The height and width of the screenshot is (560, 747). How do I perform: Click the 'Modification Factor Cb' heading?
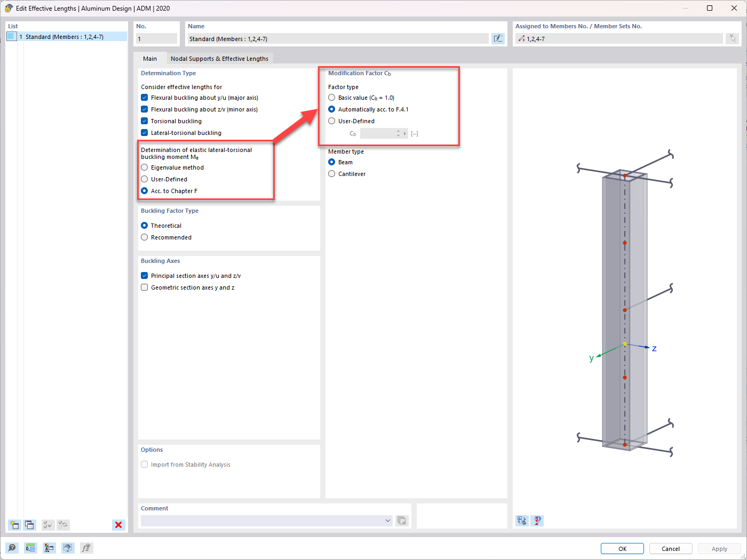click(360, 73)
